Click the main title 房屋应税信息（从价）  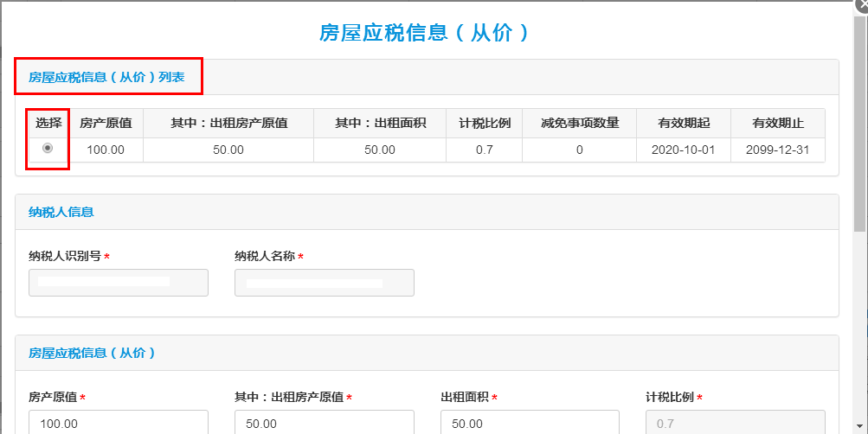coord(424,33)
